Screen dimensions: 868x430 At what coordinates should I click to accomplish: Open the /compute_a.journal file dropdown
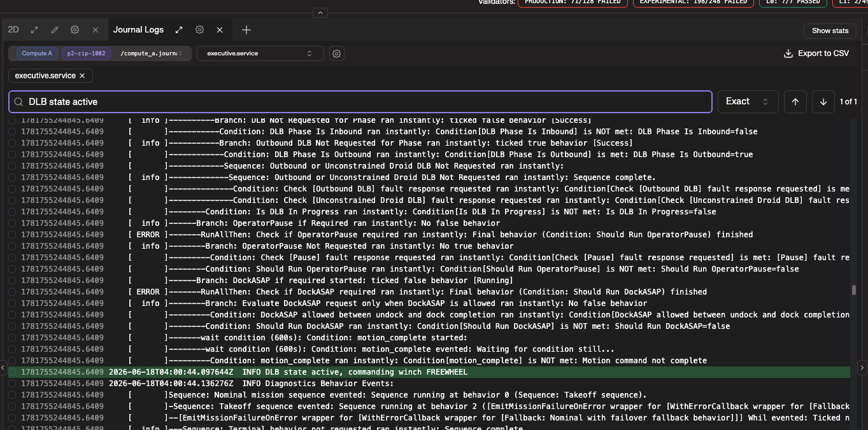tap(152, 53)
